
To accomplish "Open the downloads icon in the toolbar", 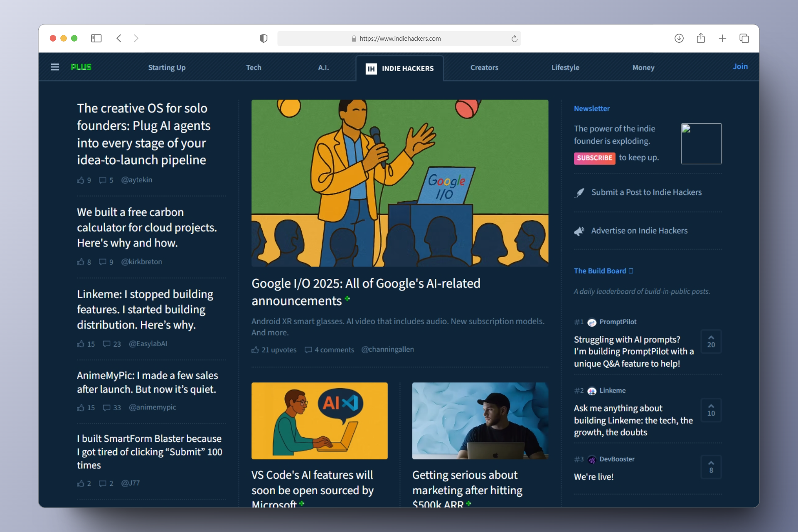I will (679, 38).
